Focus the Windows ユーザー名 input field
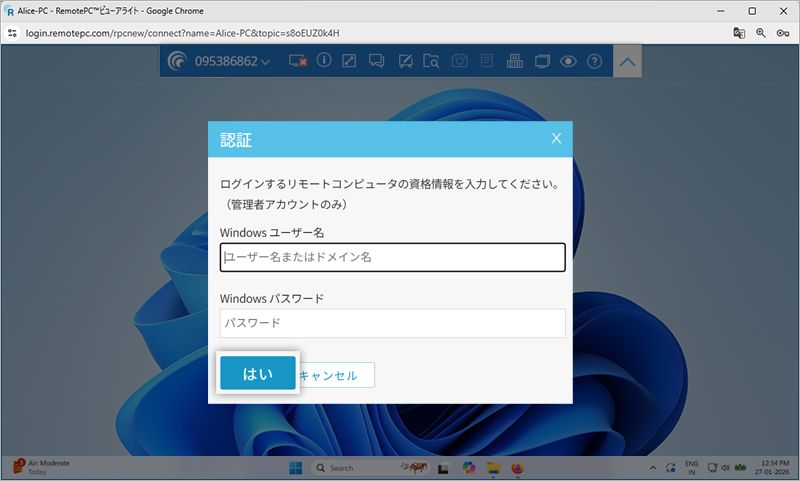The image size is (800, 481). (392, 257)
